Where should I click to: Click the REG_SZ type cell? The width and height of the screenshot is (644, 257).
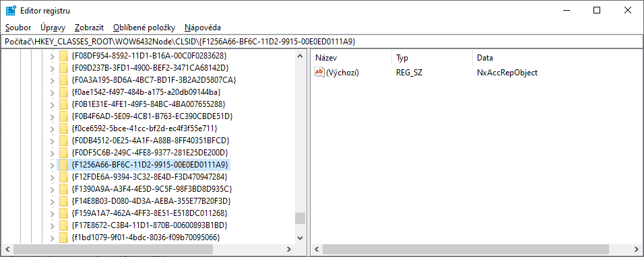(x=410, y=73)
